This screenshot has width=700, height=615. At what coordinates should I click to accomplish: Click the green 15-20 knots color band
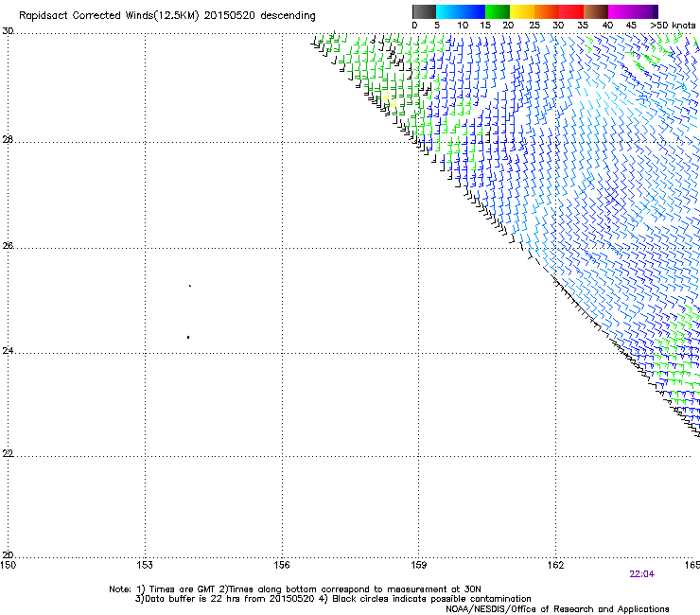[x=498, y=11]
